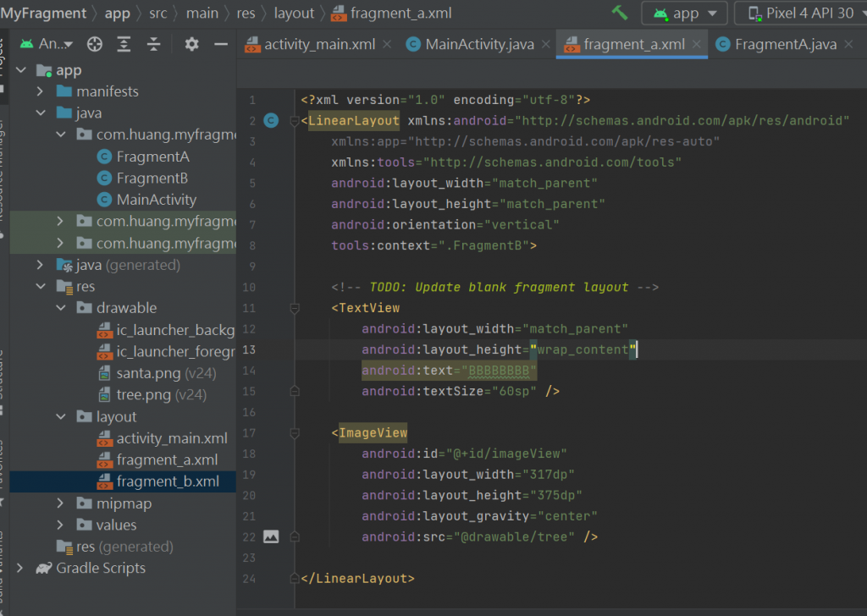
Task: Fold the TextView tag at line 11
Action: [x=294, y=308]
